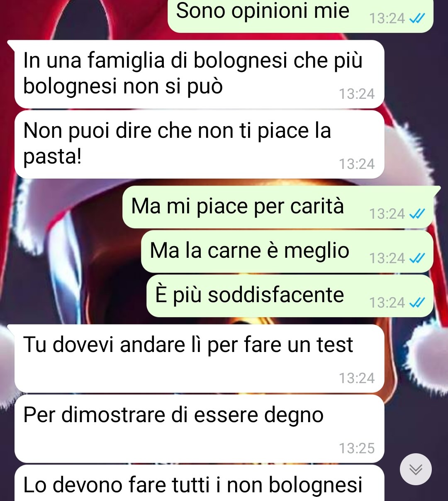Tap the 'È più soddisfacente' message bubble
The height and width of the screenshot is (501, 448).
(x=290, y=296)
